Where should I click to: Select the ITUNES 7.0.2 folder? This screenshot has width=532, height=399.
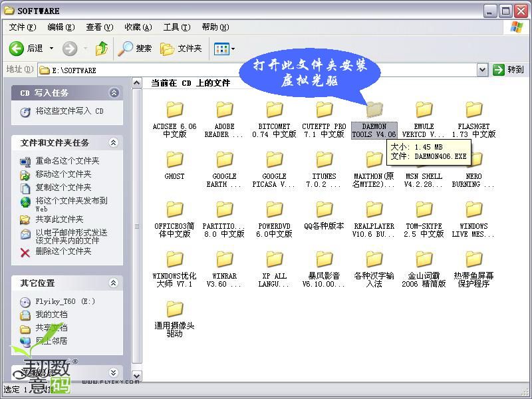point(324,170)
